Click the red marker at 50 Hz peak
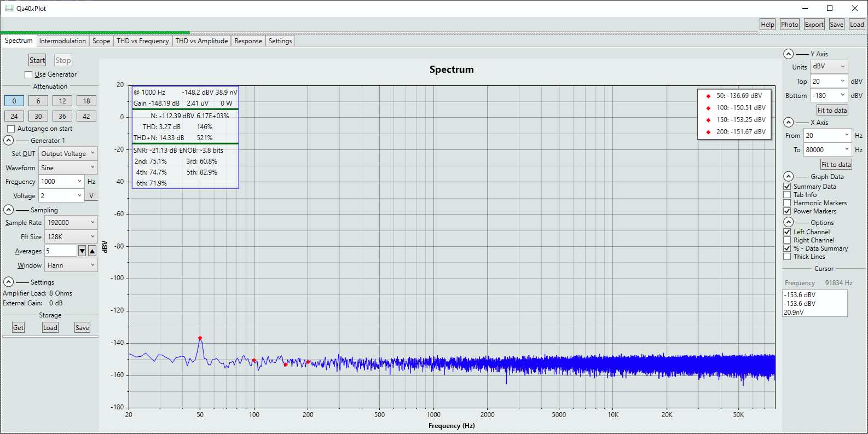 pos(200,338)
